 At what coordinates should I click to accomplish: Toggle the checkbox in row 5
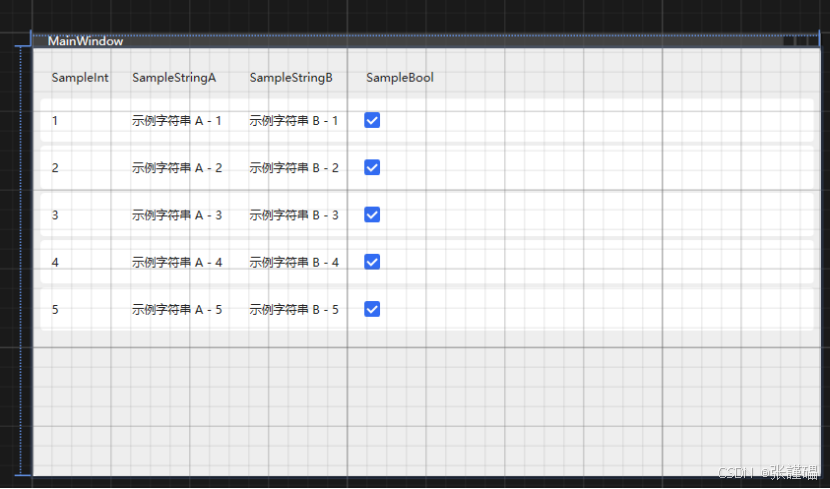point(372,309)
